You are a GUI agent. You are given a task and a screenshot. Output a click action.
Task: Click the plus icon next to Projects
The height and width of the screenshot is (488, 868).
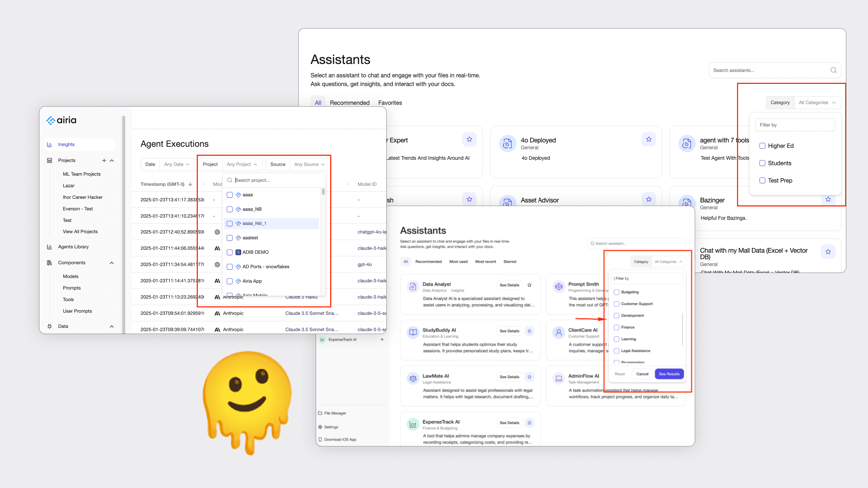[x=104, y=160]
